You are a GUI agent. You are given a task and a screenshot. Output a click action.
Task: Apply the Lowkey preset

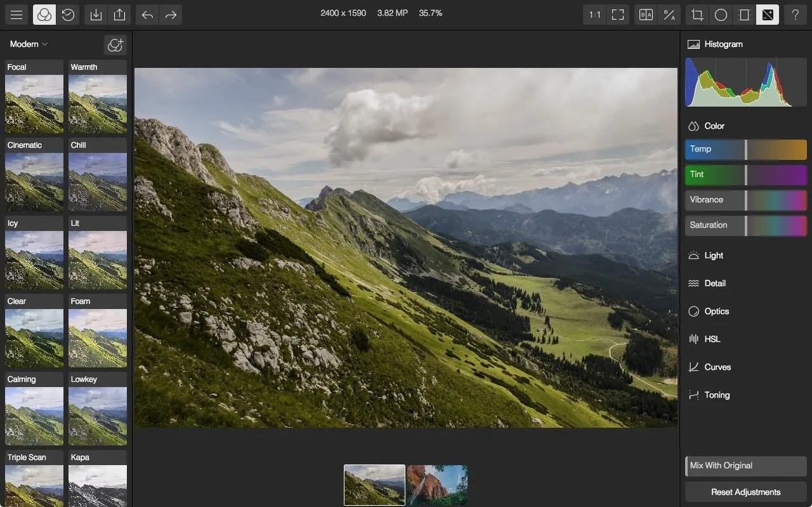point(98,409)
